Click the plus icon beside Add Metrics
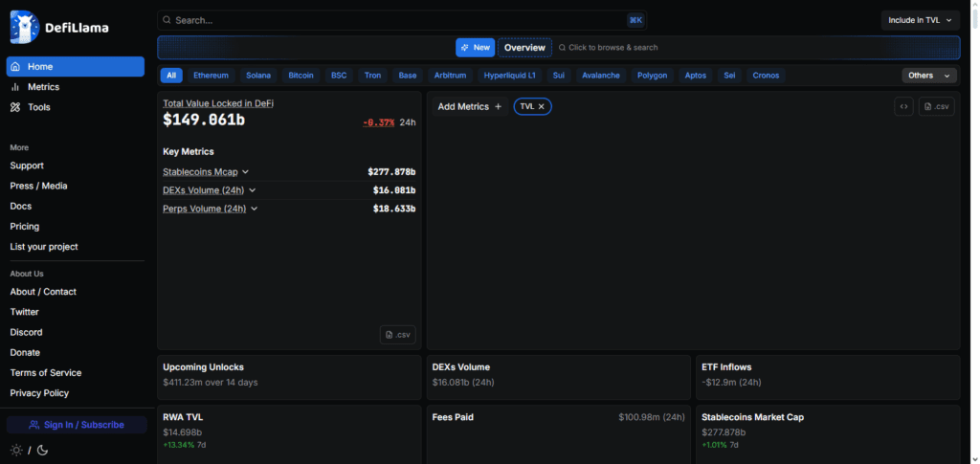The height and width of the screenshot is (464, 980). [x=498, y=107]
